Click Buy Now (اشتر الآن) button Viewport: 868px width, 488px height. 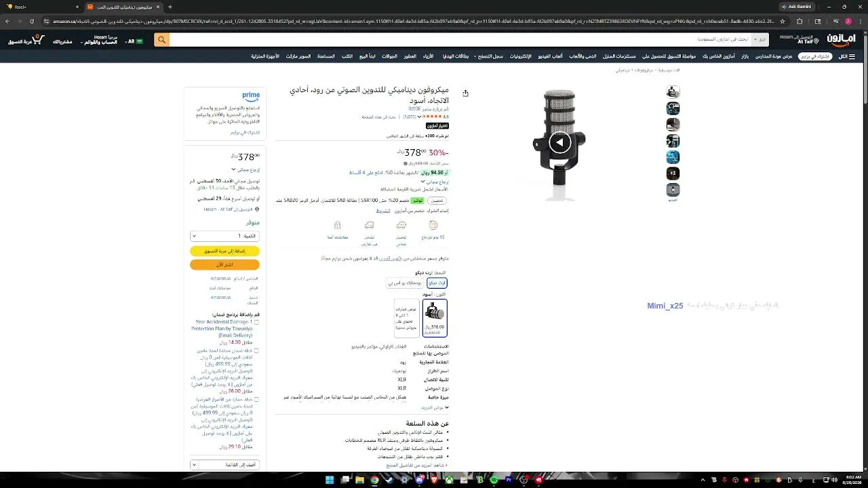point(224,264)
